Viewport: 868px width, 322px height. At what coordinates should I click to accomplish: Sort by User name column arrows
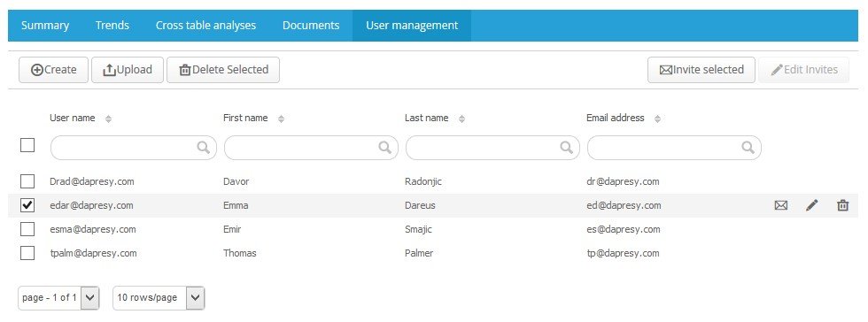pyautogui.click(x=108, y=119)
